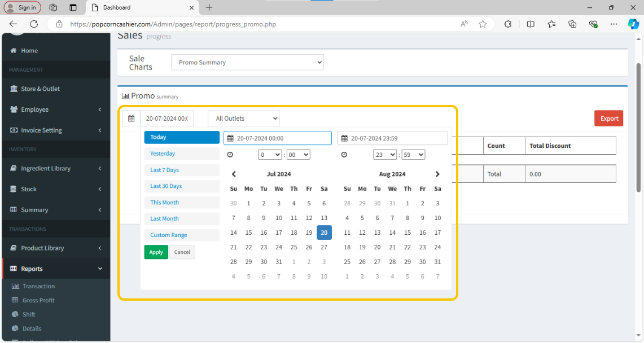Expand the Stock submenu chevron

click(100, 189)
